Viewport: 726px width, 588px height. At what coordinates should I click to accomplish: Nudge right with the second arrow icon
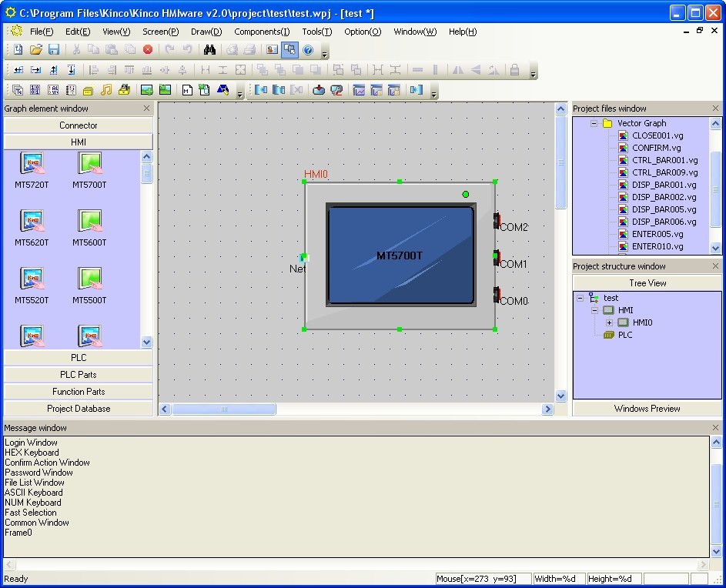click(35, 70)
